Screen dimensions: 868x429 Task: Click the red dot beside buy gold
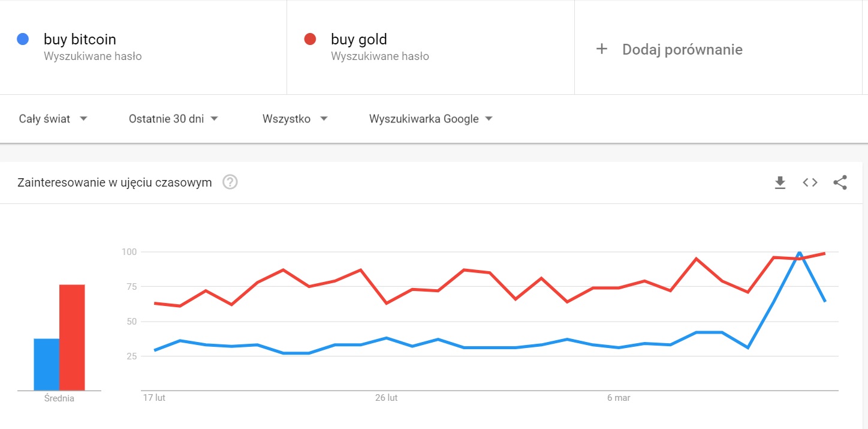[310, 40]
